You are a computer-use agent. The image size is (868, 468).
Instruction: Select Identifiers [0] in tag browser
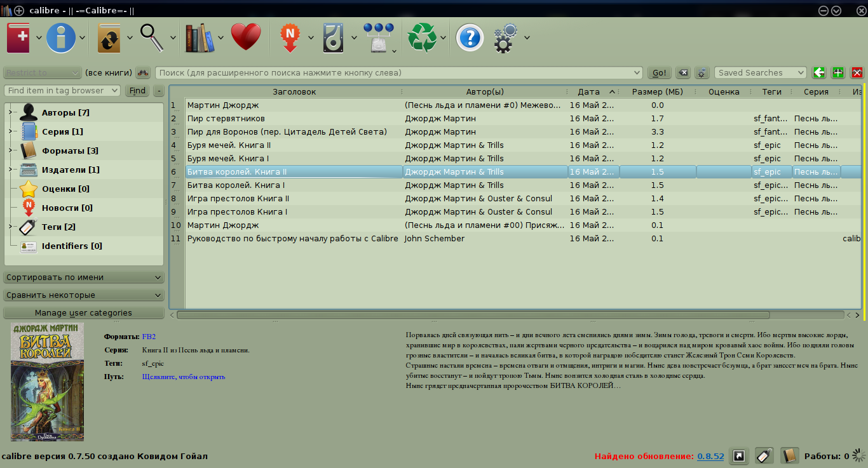coord(72,246)
